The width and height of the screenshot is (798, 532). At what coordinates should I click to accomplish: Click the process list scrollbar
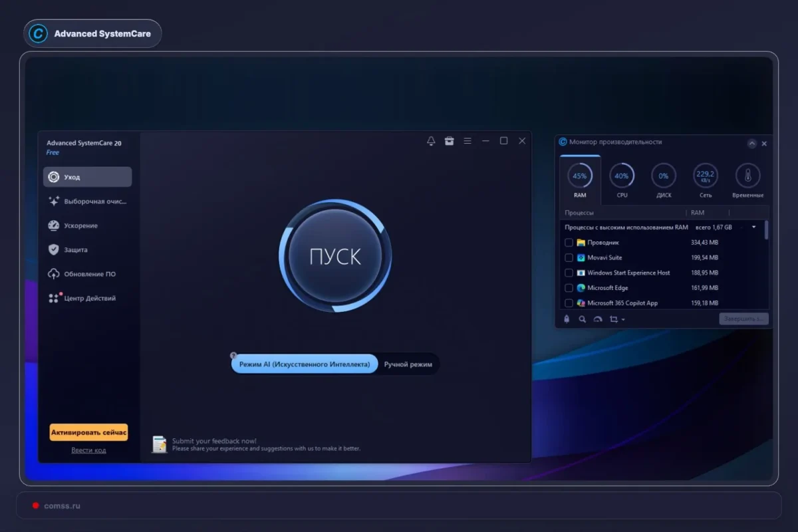[x=766, y=230]
